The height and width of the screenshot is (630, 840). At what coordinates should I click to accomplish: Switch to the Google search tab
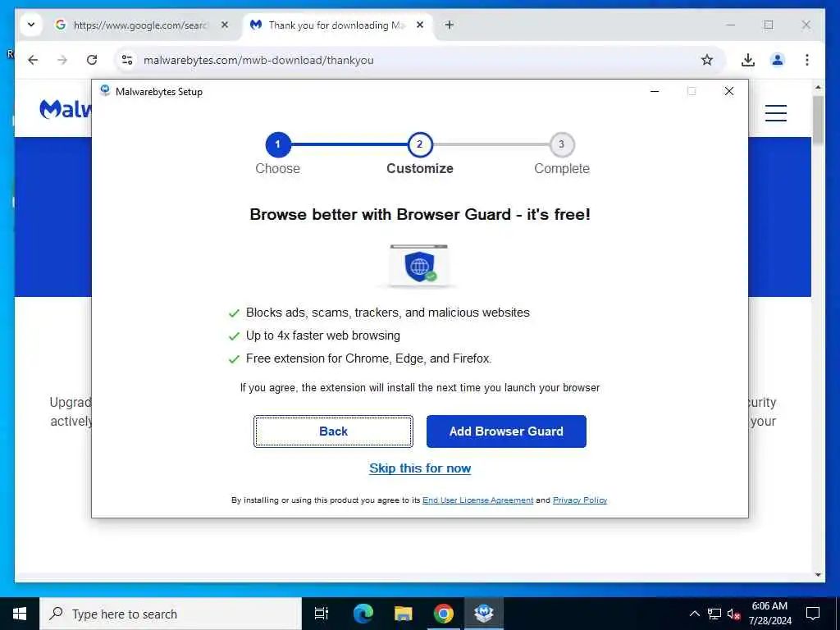pos(140,25)
